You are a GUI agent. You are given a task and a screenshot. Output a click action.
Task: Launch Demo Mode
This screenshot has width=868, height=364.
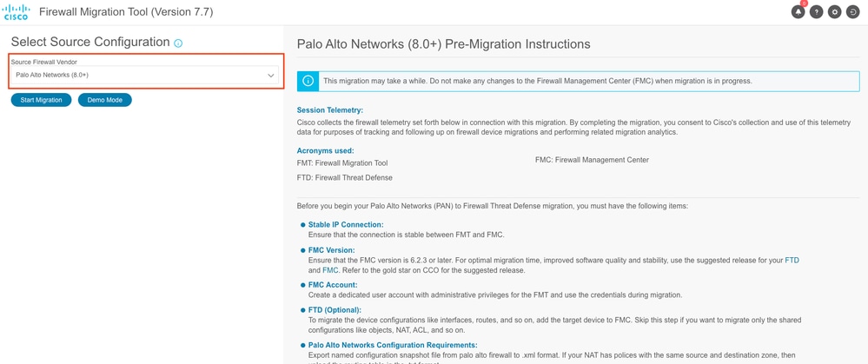(104, 100)
